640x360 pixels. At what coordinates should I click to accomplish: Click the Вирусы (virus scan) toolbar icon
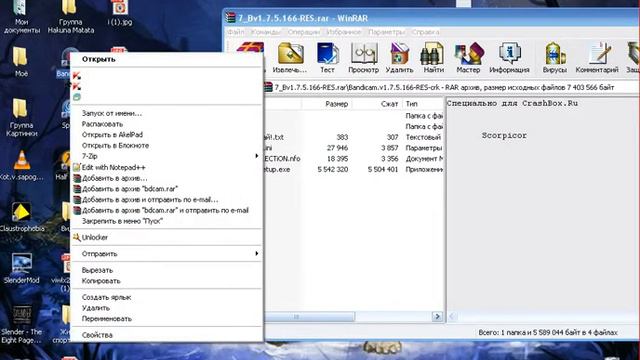(555, 57)
